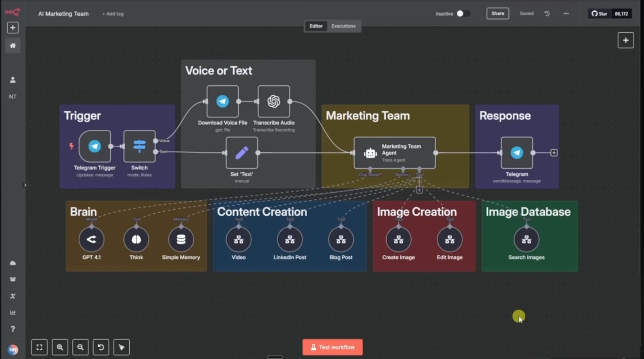Click the user avatar at sidebar bottom
This screenshot has height=359, width=644.
(x=12, y=349)
